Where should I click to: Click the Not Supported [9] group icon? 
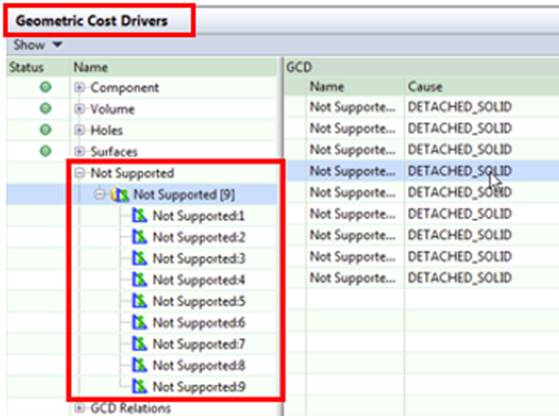(120, 195)
